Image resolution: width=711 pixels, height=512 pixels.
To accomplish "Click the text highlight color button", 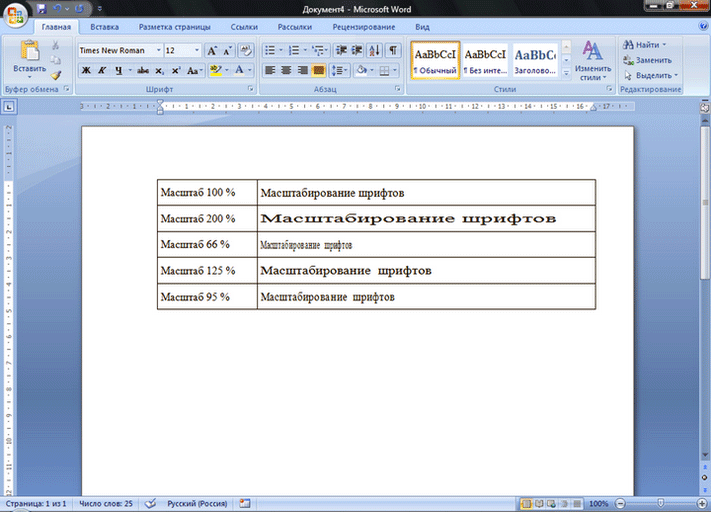I will 216,70.
